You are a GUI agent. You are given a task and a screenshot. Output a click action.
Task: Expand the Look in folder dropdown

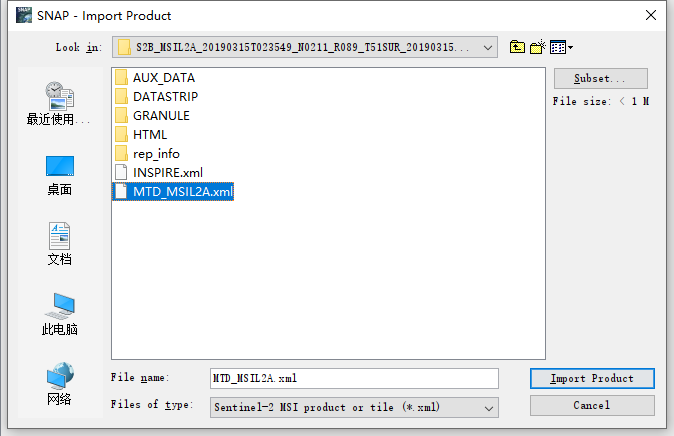pyautogui.click(x=487, y=47)
